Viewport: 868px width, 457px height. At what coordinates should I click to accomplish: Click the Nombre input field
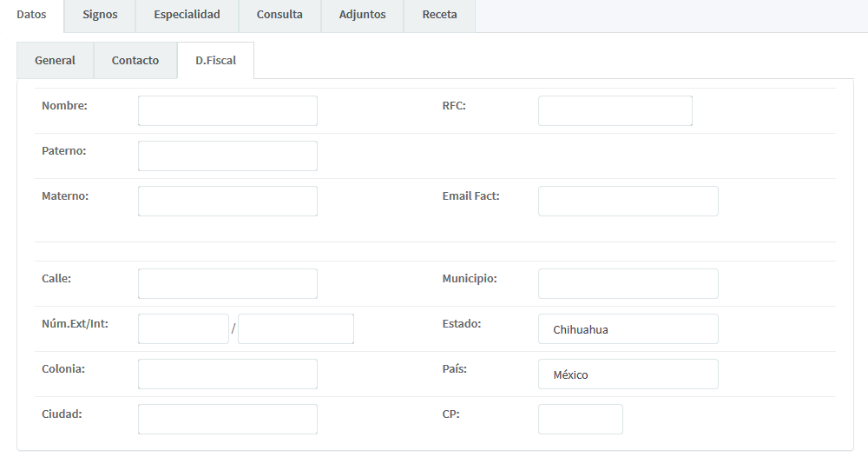point(227,111)
